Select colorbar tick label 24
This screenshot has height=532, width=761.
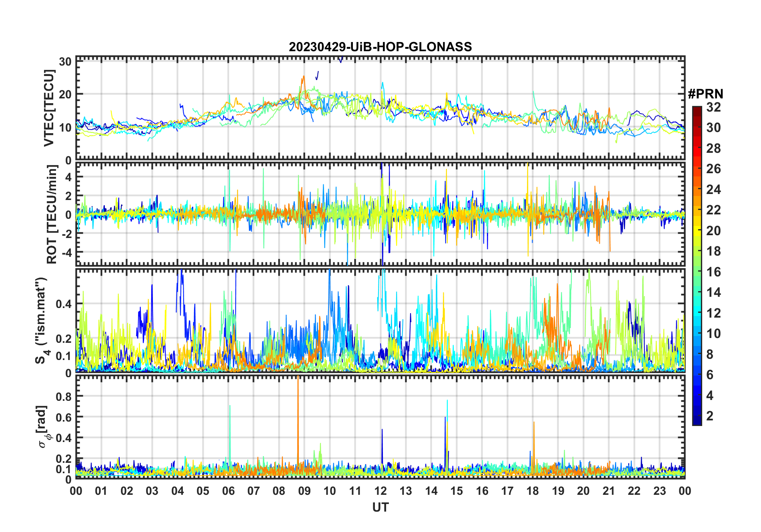click(713, 190)
